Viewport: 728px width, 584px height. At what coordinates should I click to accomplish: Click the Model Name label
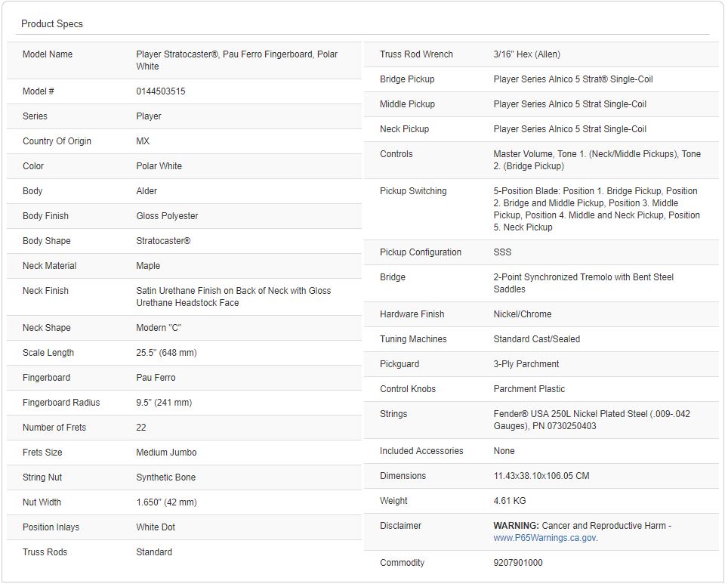[48, 54]
